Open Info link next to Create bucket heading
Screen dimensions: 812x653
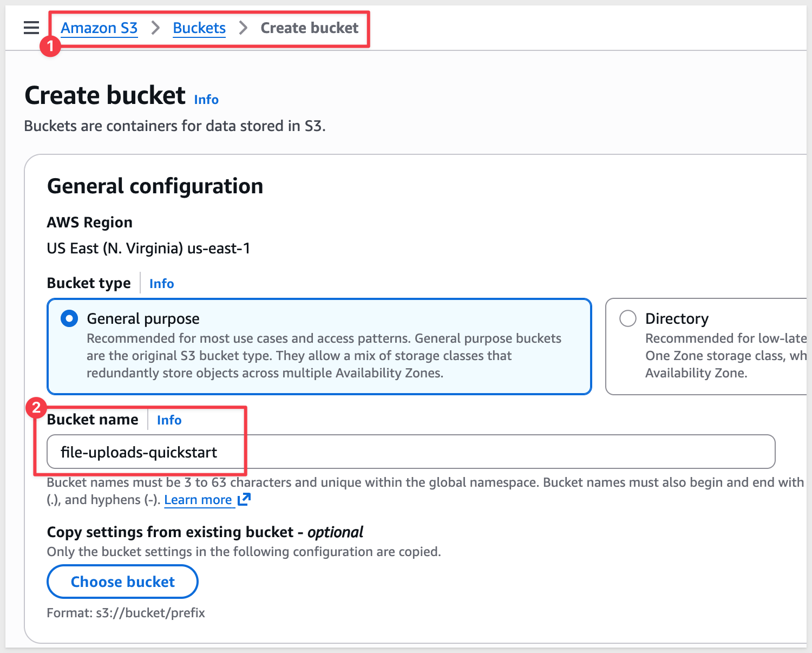coord(206,100)
